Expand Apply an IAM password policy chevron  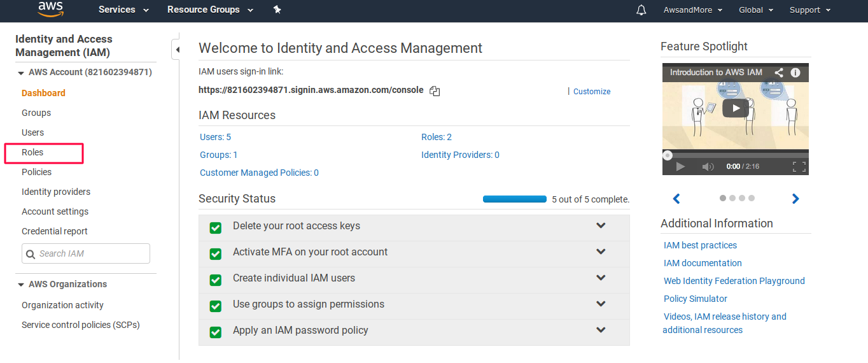tap(601, 330)
